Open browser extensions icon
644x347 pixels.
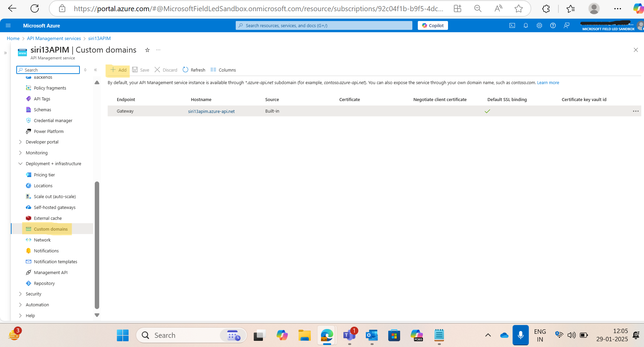[x=546, y=8]
